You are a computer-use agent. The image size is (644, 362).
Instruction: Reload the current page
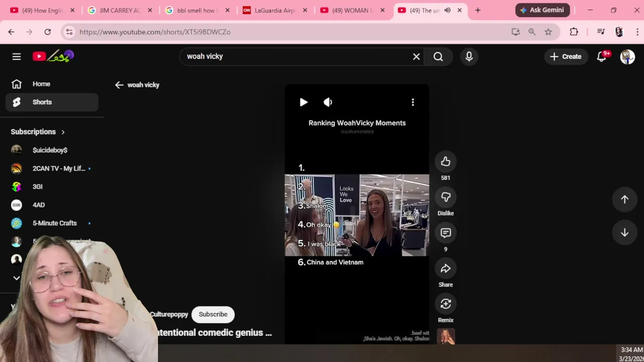click(47, 32)
